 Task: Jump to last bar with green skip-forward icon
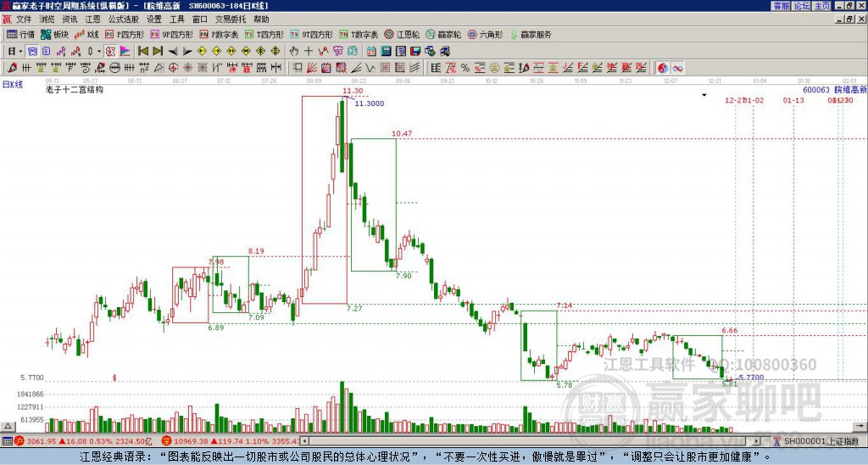pyautogui.click(x=158, y=52)
